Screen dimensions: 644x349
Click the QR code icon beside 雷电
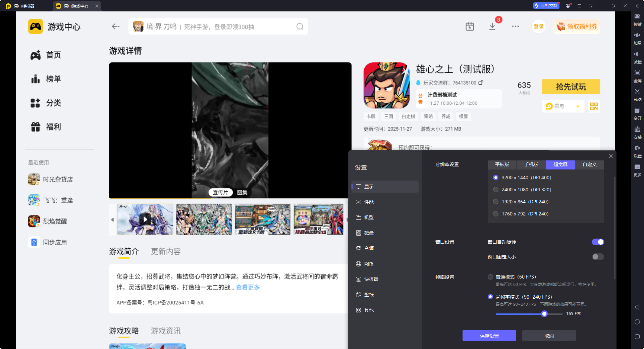[x=594, y=106]
